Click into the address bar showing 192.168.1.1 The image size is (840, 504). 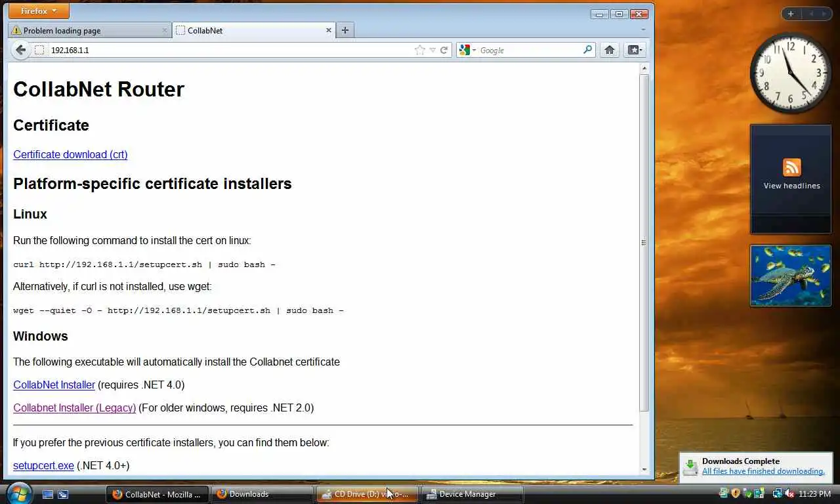point(230,50)
